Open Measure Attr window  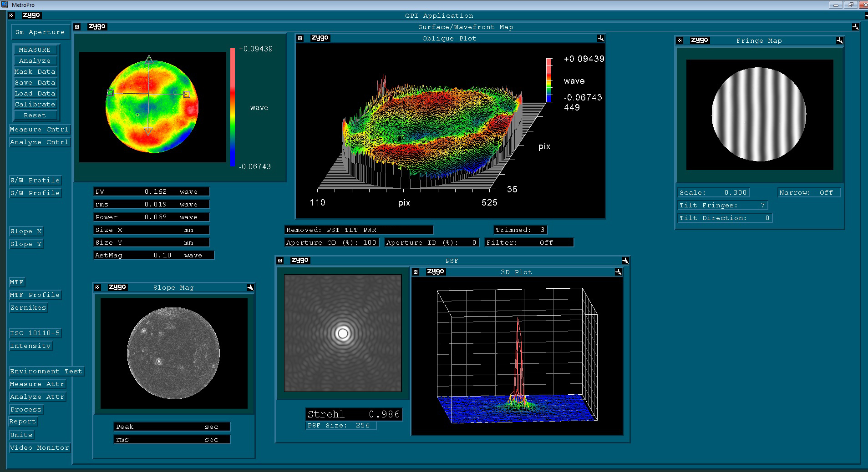click(37, 384)
